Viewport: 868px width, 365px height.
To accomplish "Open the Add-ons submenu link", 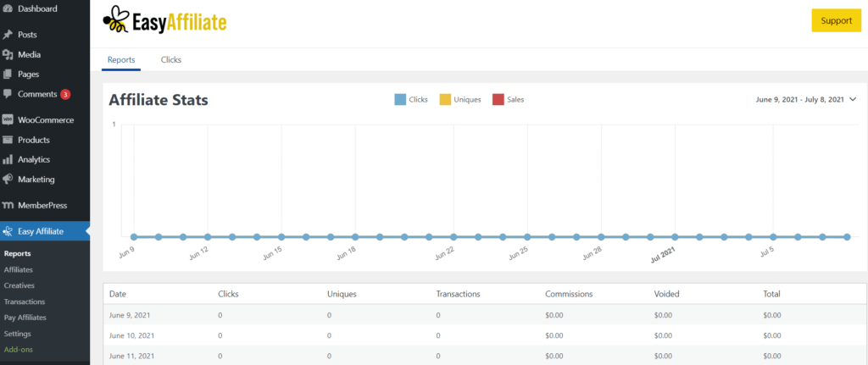I will click(x=19, y=349).
